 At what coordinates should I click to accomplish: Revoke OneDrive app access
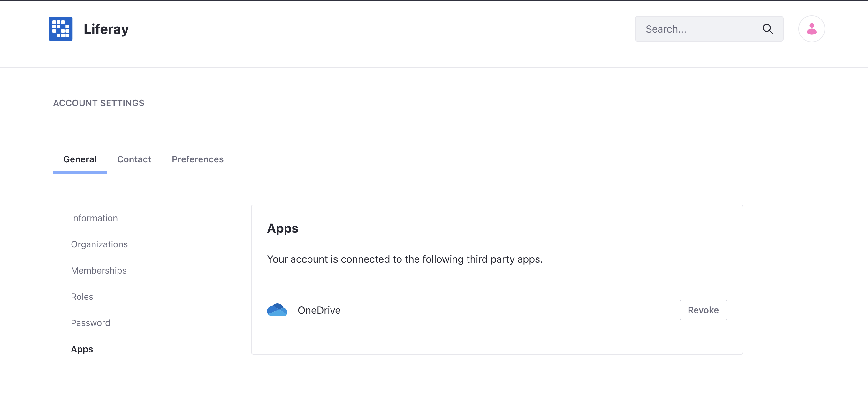click(x=703, y=310)
